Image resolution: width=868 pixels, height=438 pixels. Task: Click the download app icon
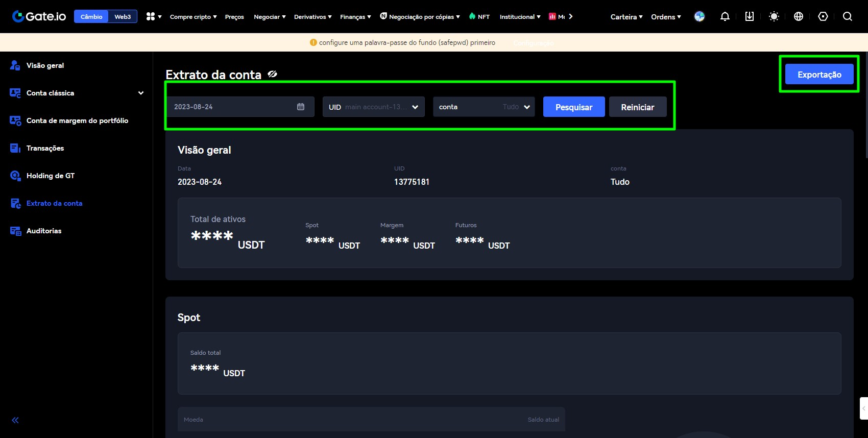click(749, 16)
